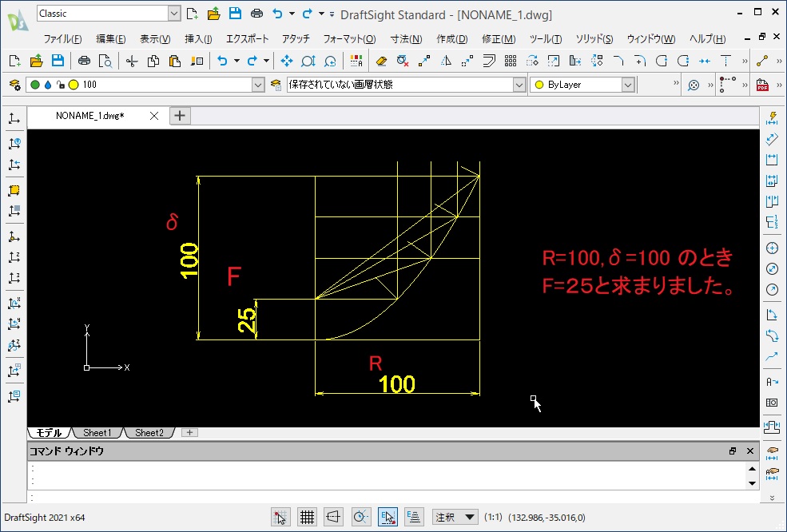
Task: Close the command window panel
Action: tap(750, 451)
